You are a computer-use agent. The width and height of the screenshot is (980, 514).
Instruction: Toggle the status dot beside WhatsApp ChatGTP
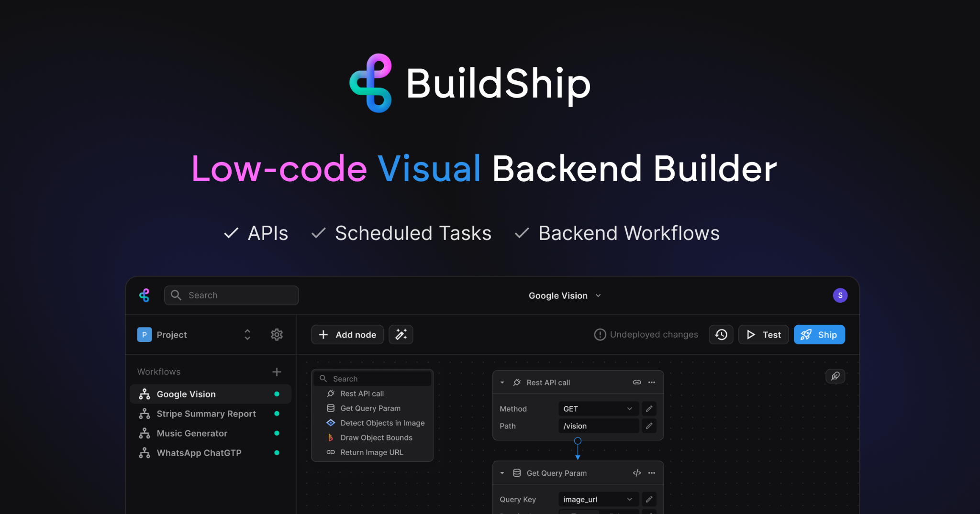(x=277, y=453)
